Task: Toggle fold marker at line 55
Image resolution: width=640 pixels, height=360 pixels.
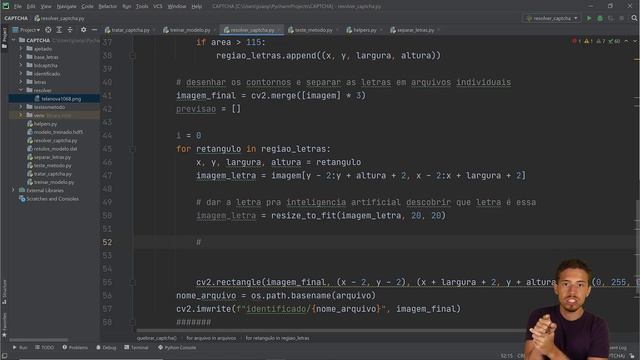Action: pyautogui.click(x=132, y=282)
